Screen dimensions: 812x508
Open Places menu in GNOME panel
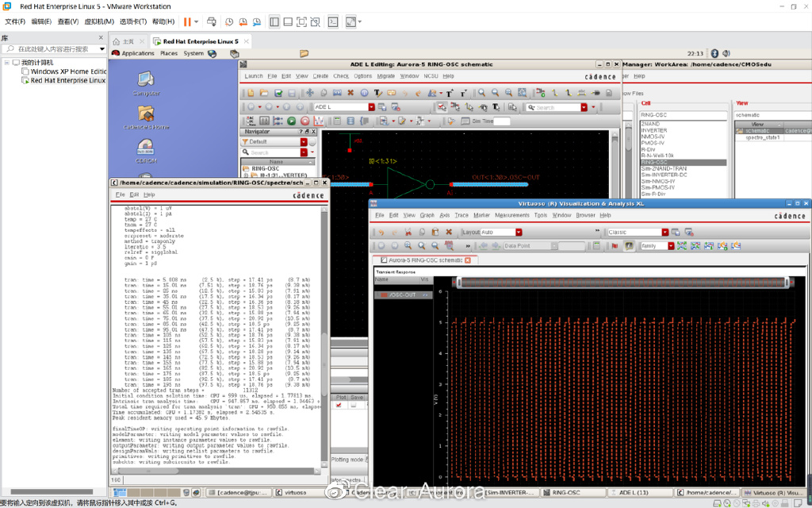169,53
